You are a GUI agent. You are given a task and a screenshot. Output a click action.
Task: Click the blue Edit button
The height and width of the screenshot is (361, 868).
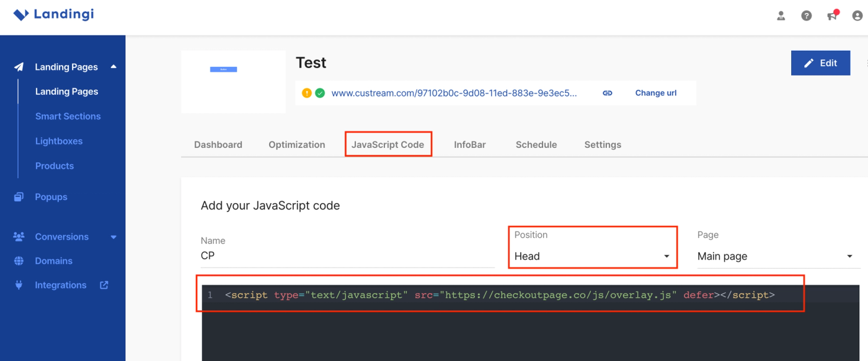pyautogui.click(x=820, y=63)
